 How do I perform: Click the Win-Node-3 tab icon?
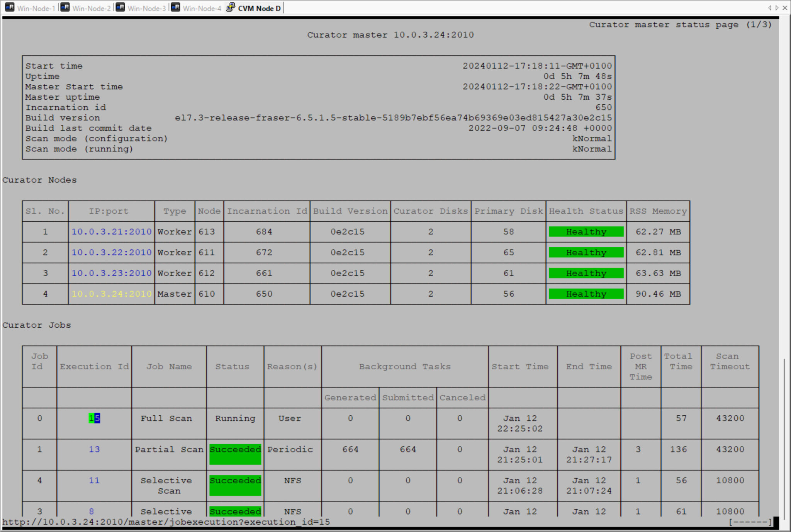coord(121,8)
